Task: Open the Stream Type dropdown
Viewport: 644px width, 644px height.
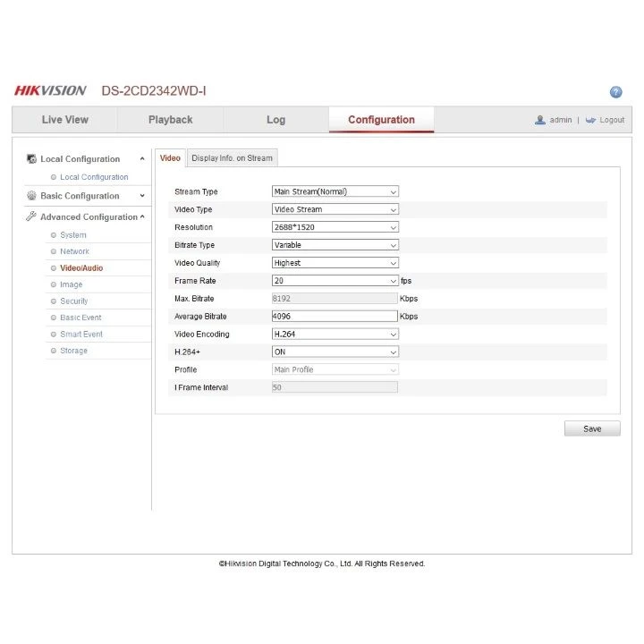Action: (x=335, y=191)
